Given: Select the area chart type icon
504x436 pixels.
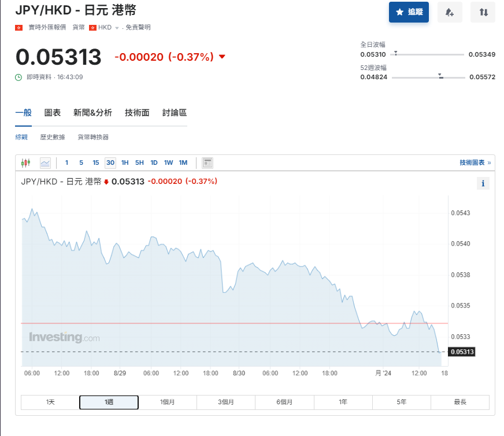Looking at the screenshot, I should coord(45,162).
